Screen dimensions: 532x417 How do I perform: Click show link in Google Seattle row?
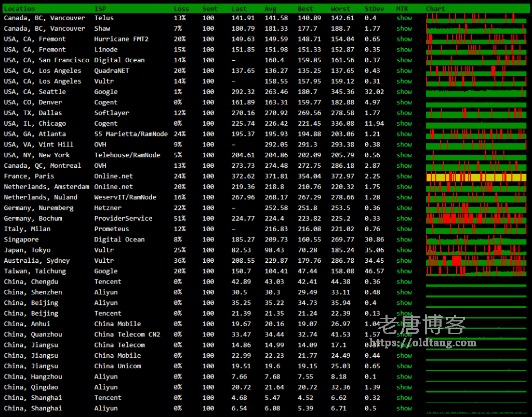pos(404,92)
